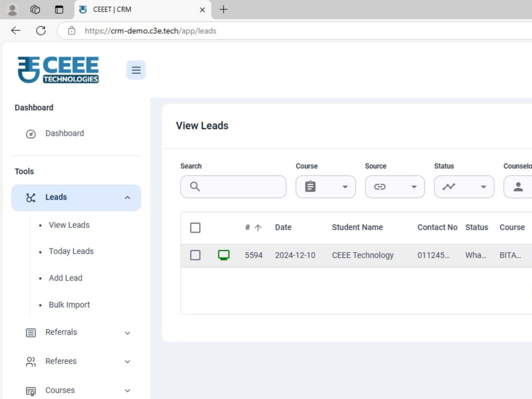Toggle the hamburger sidebar menu button

(136, 70)
